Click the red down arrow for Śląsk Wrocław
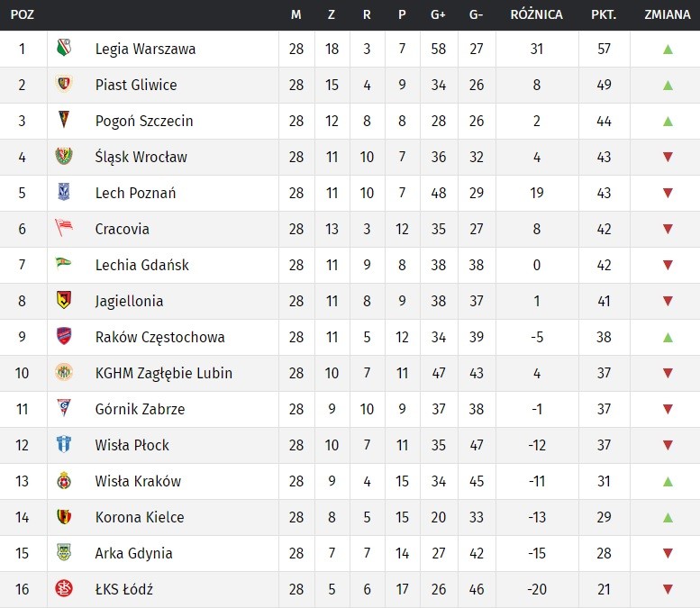The image size is (700, 608). tap(668, 157)
